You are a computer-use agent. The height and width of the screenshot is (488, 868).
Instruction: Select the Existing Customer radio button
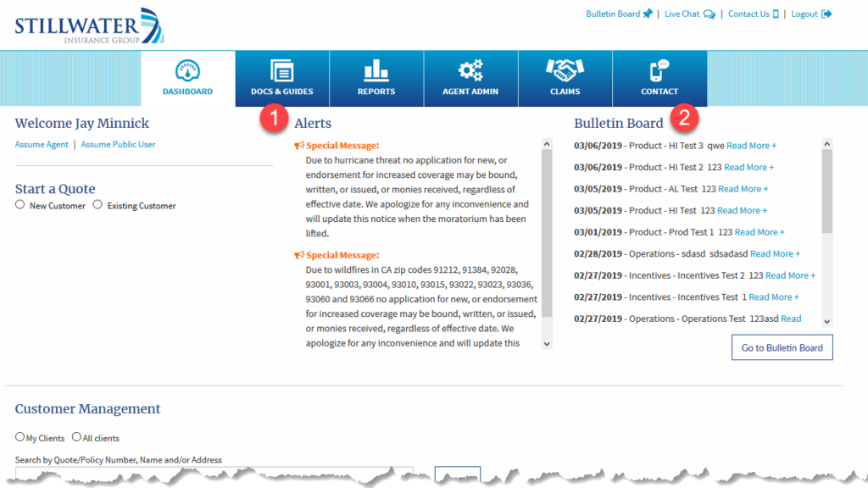pyautogui.click(x=97, y=205)
